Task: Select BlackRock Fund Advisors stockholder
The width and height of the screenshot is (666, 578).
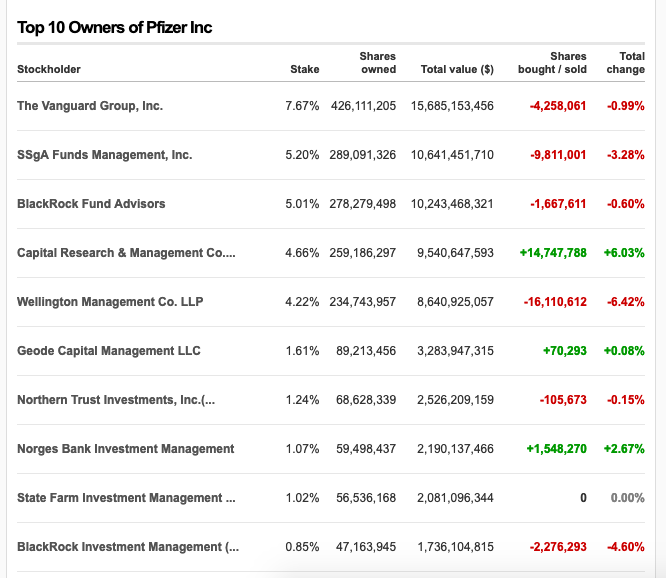Action: pyautogui.click(x=91, y=204)
